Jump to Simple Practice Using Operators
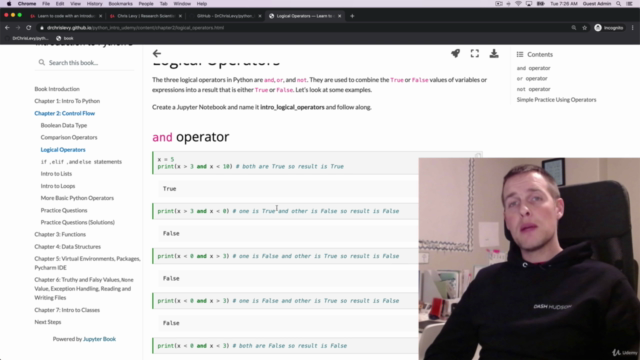 556,100
